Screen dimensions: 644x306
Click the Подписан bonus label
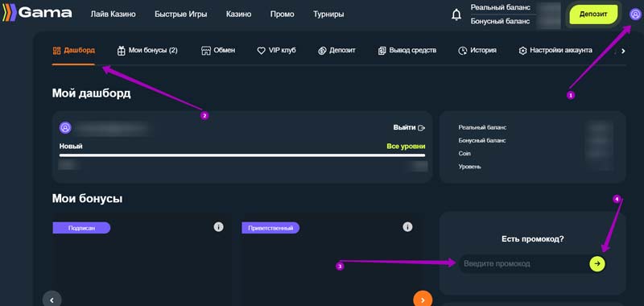82,228
